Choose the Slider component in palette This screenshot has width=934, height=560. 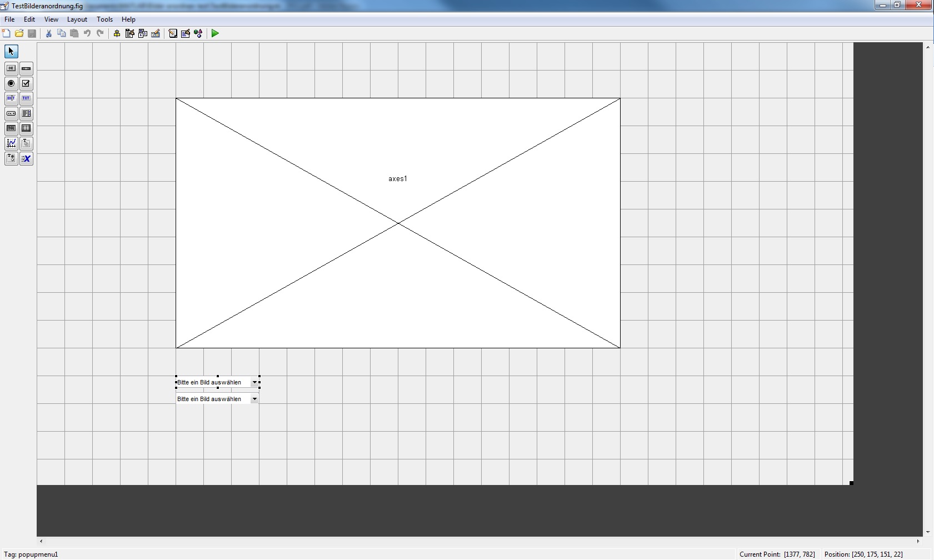click(26, 68)
